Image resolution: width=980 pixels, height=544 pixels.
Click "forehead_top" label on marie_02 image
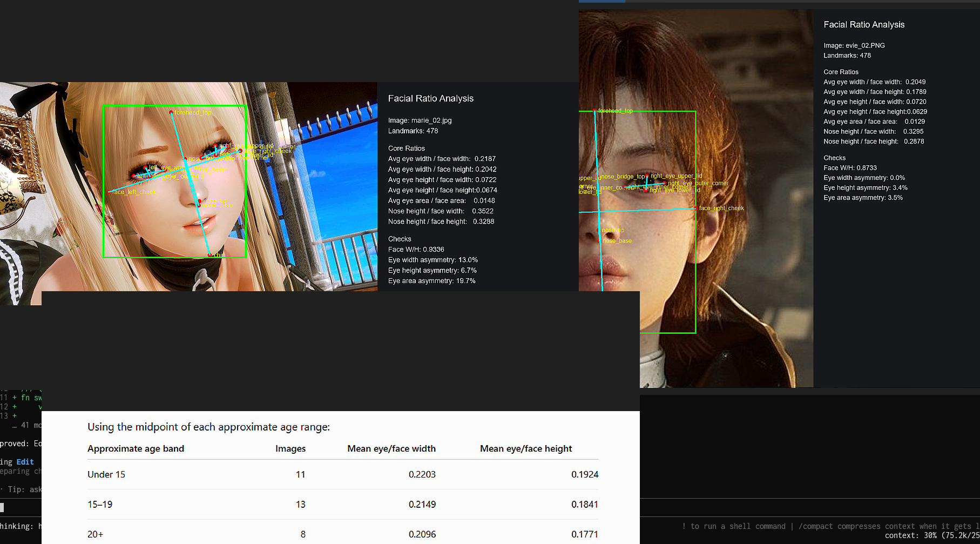tap(193, 112)
